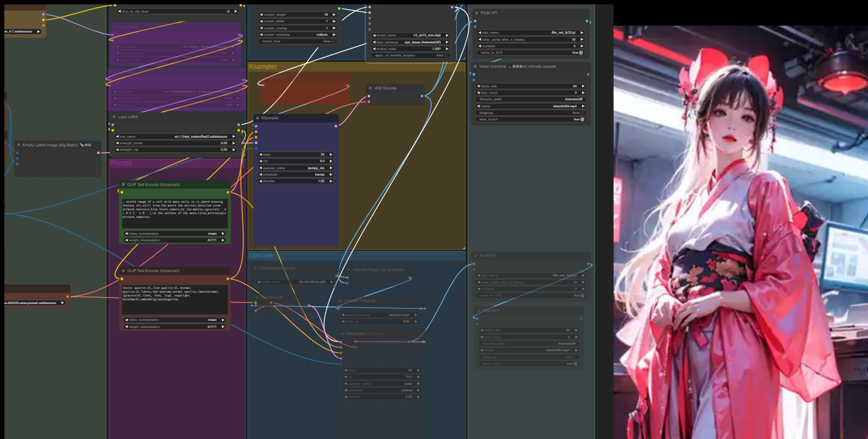
Task: Click the blue output port on VAE Decode
Action: pyautogui.click(x=422, y=96)
